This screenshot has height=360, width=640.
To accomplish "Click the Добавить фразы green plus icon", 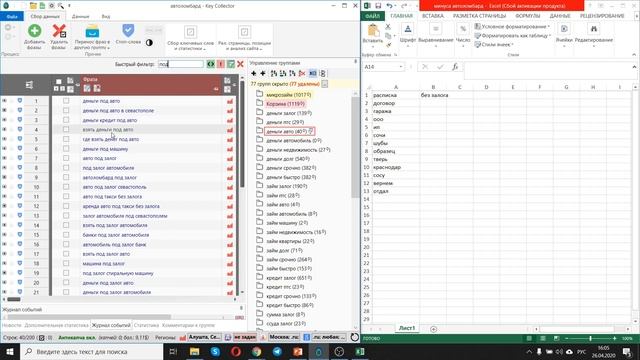I will [x=34, y=31].
